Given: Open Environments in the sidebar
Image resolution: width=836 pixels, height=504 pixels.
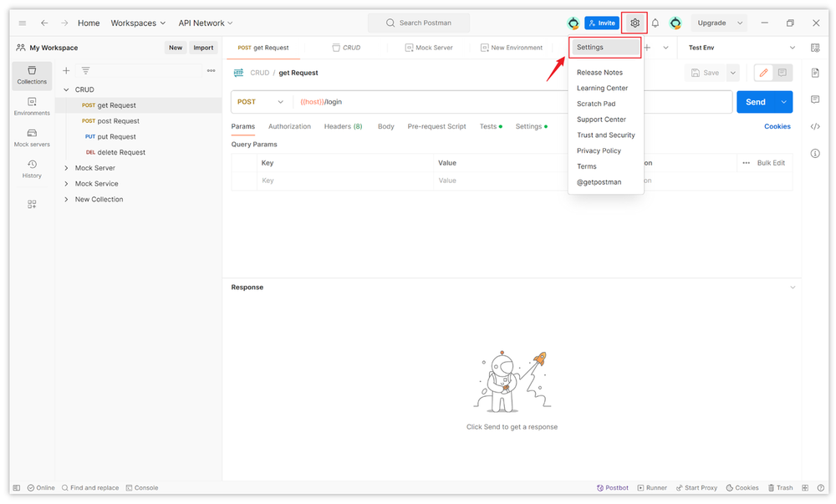Looking at the screenshot, I should point(32,106).
